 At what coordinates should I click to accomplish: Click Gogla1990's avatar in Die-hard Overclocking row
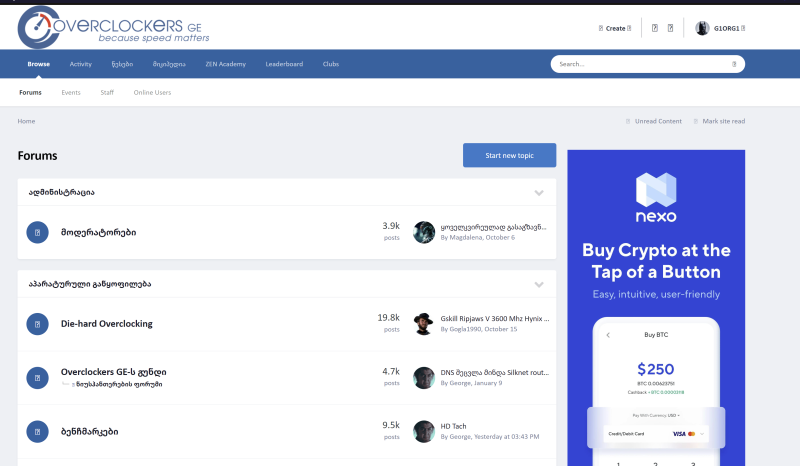click(424, 324)
